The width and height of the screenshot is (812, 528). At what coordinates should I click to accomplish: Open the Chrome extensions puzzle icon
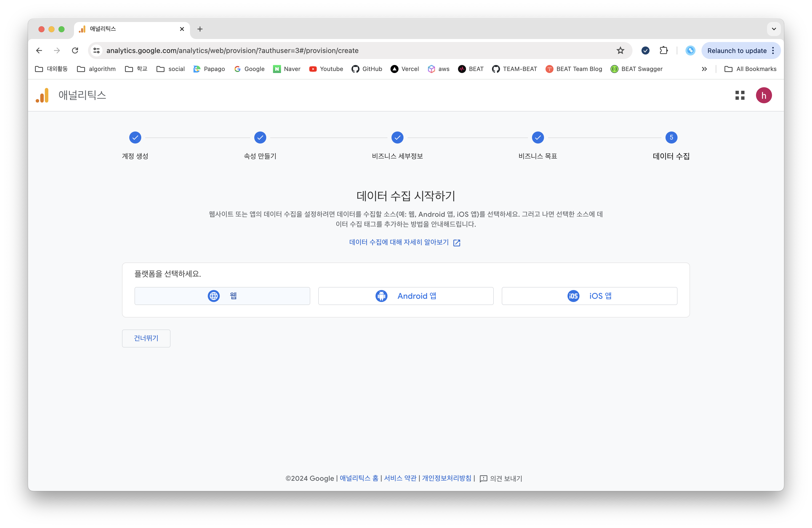(663, 50)
